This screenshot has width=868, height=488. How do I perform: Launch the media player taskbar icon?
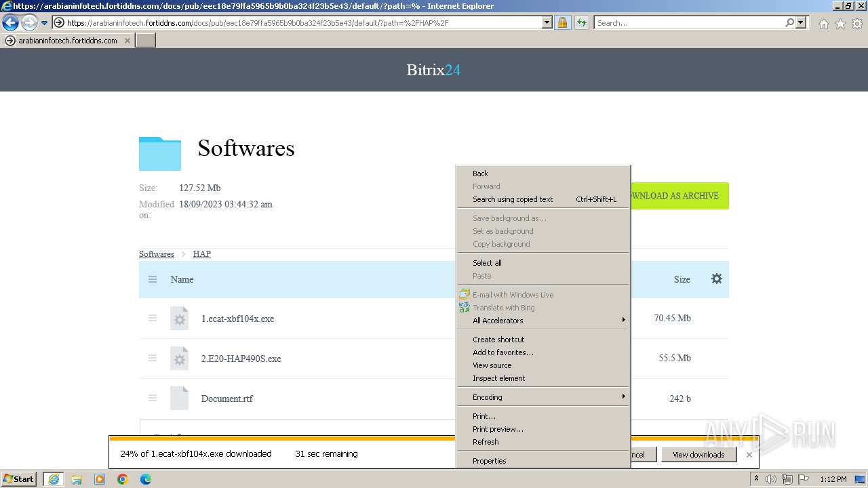pos(100,479)
